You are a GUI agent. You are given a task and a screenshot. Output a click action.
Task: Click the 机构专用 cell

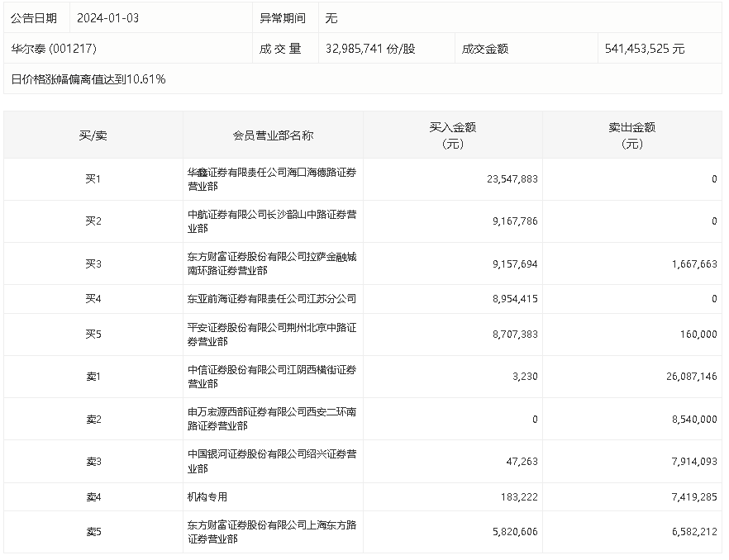(207, 497)
